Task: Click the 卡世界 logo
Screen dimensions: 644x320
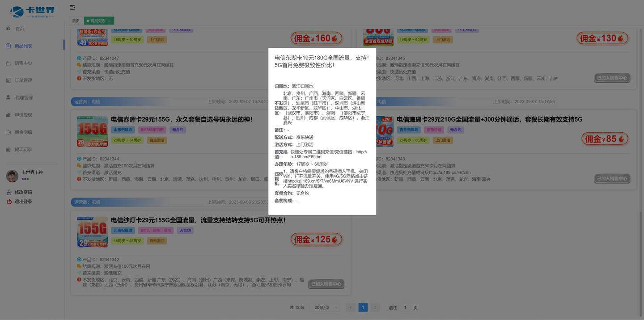Action: click(x=32, y=12)
